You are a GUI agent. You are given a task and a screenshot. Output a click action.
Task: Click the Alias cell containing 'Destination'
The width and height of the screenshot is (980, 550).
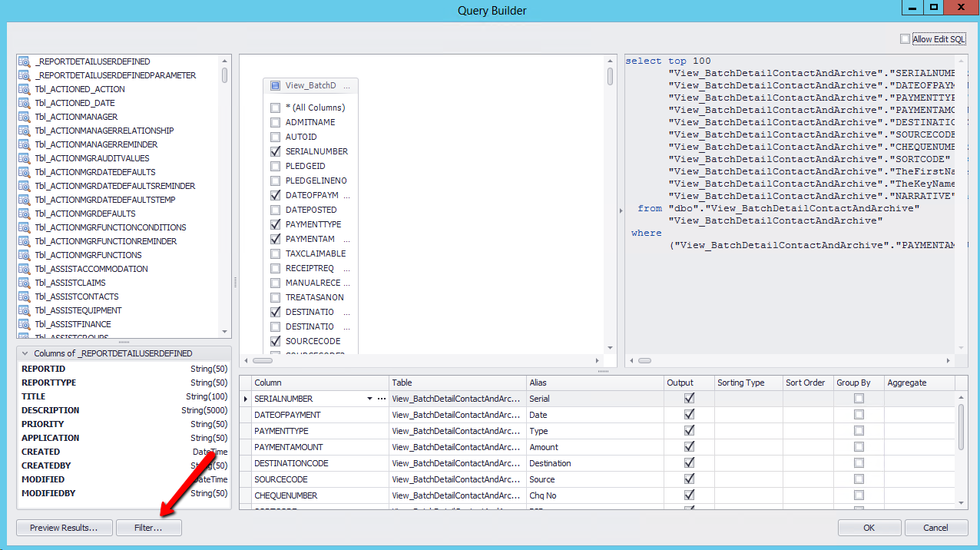[595, 463]
